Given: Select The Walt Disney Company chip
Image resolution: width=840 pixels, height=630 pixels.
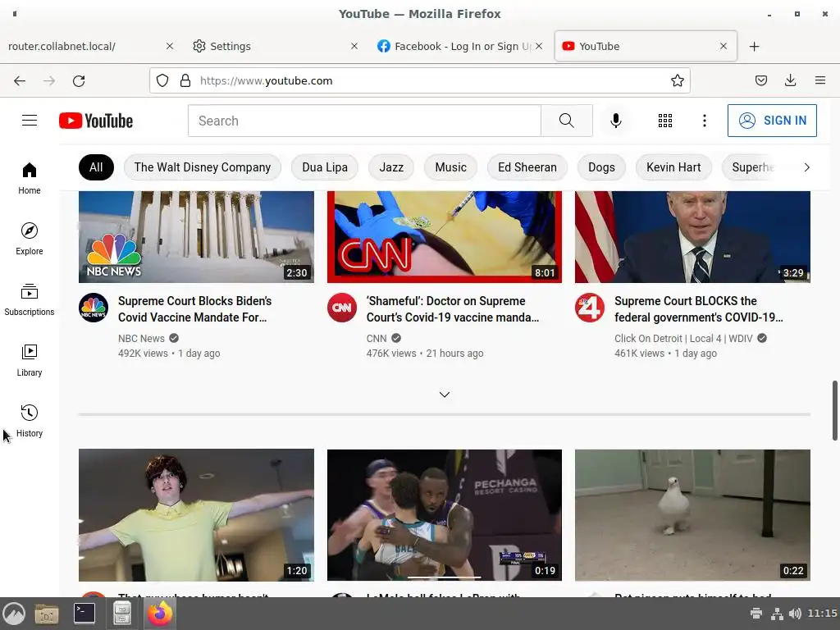Looking at the screenshot, I should click(x=203, y=167).
